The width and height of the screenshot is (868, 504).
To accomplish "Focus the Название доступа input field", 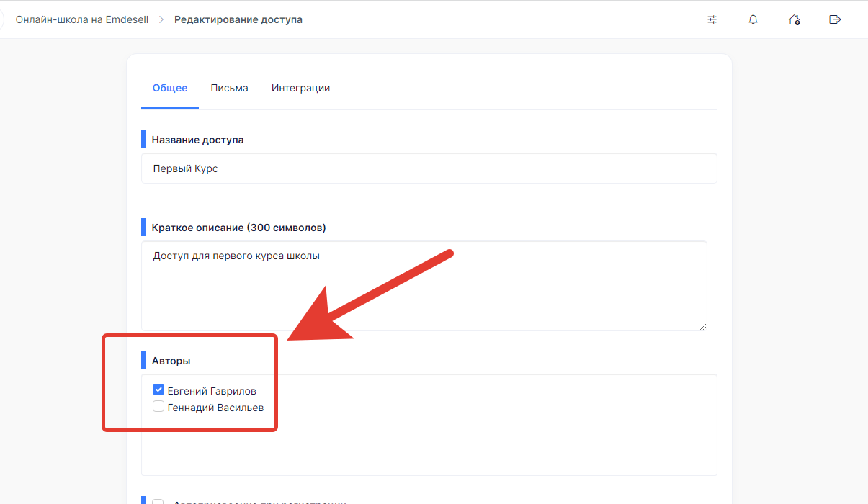I will click(x=429, y=168).
